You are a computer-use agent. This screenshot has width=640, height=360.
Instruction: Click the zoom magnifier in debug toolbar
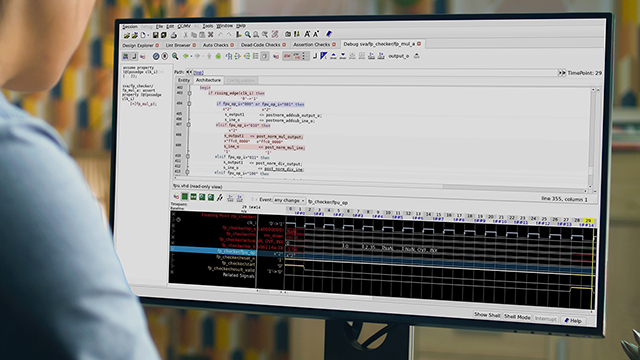(x=175, y=56)
